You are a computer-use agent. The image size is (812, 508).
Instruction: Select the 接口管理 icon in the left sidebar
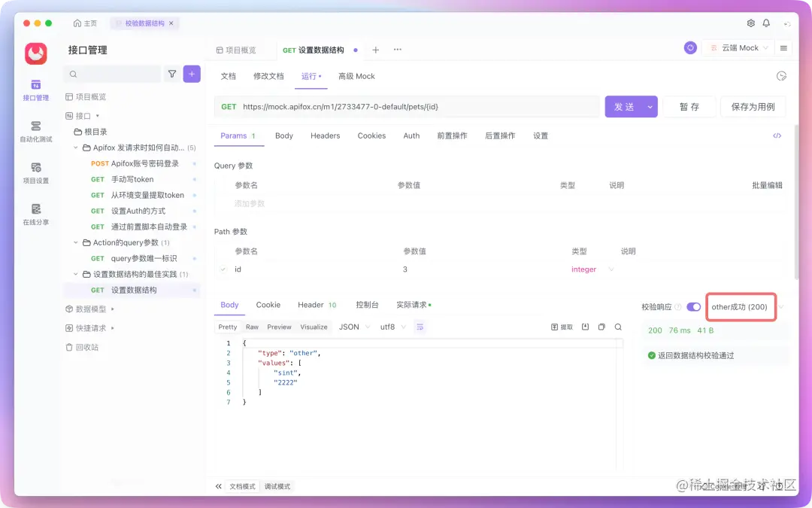coord(35,85)
